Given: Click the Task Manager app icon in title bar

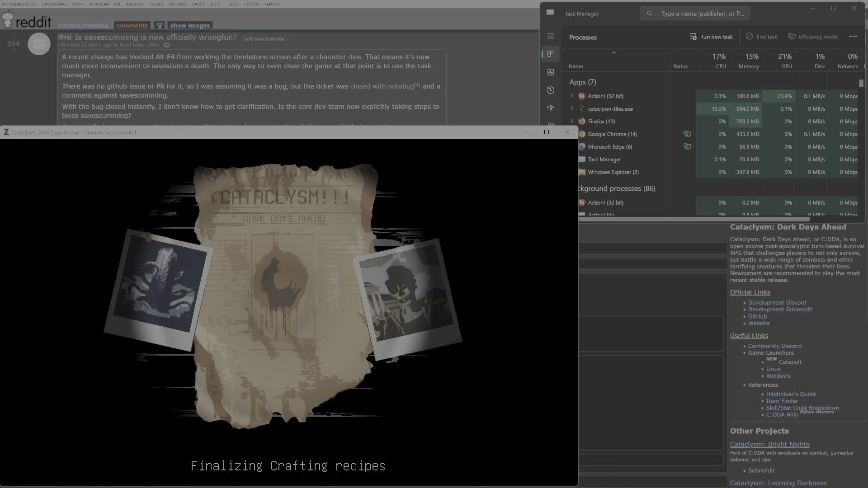Looking at the screenshot, I should coord(550,13).
